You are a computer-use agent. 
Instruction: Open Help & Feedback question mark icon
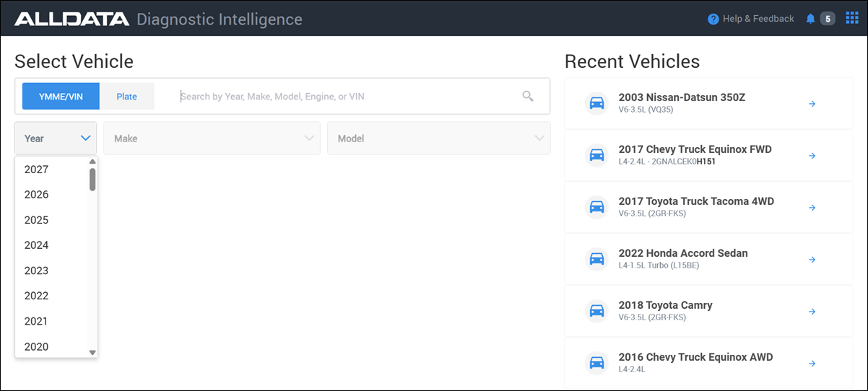pos(713,19)
